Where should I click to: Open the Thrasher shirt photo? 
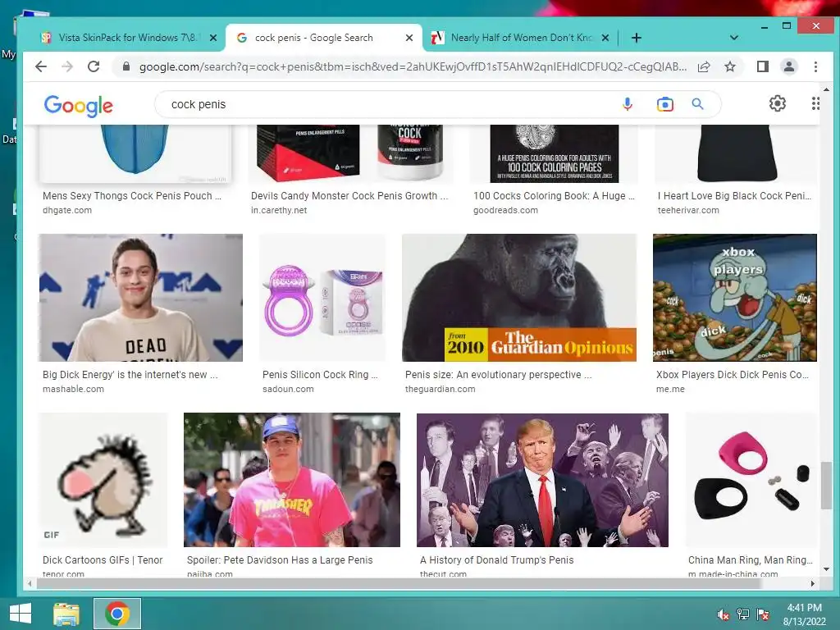pos(292,479)
